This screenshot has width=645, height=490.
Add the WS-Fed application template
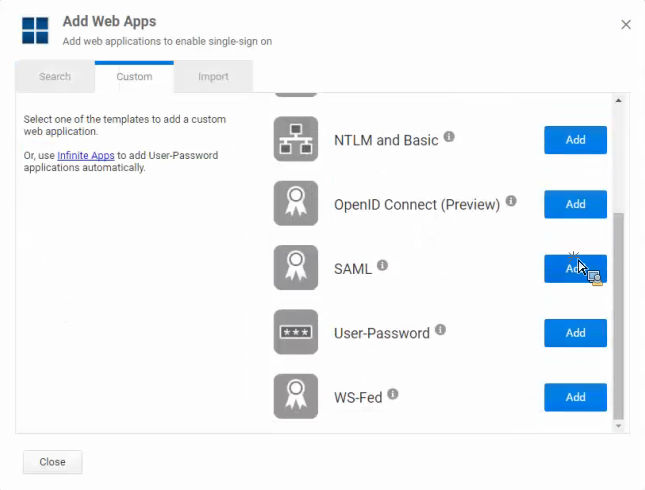(x=575, y=397)
